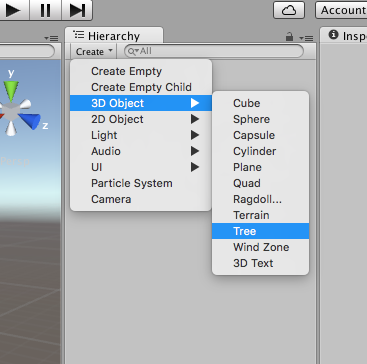Click the Hierarchy search field
This screenshot has height=364, width=367.
coord(214,51)
